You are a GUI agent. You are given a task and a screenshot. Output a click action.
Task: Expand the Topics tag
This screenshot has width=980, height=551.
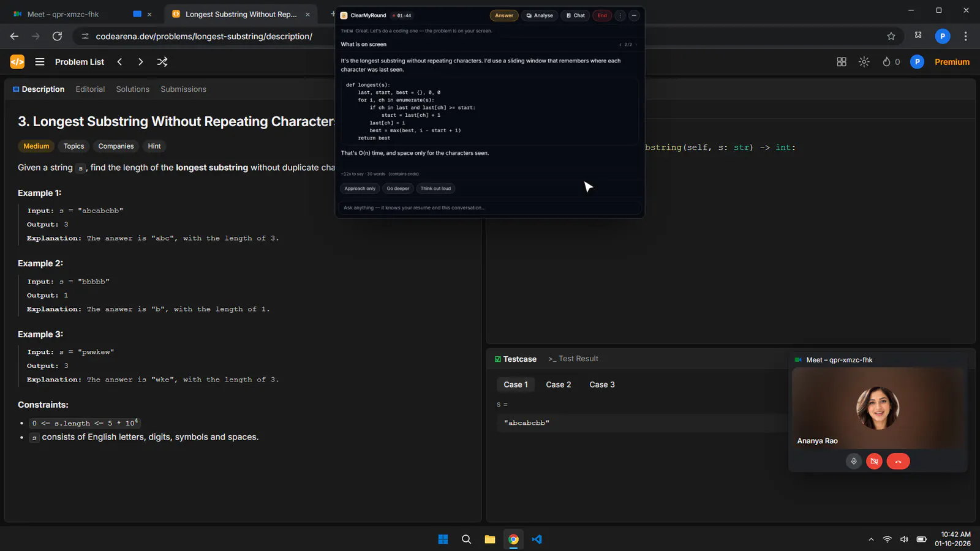point(73,146)
